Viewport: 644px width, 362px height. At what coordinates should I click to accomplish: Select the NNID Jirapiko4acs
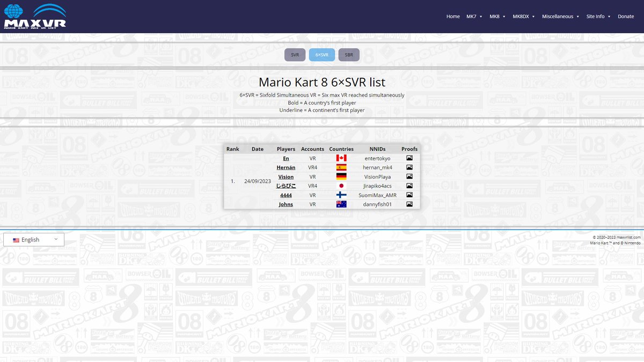(x=378, y=186)
